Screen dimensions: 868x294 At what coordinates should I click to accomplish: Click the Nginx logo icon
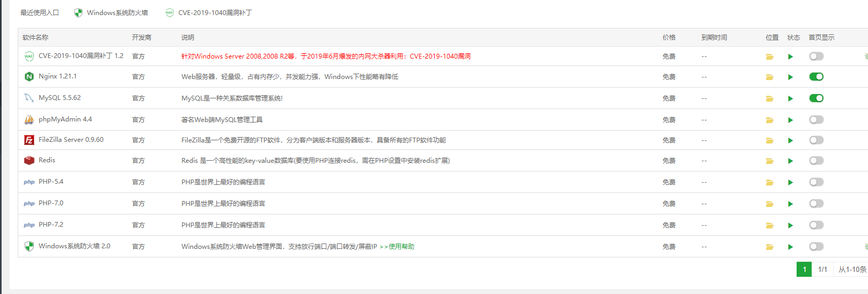coord(29,77)
